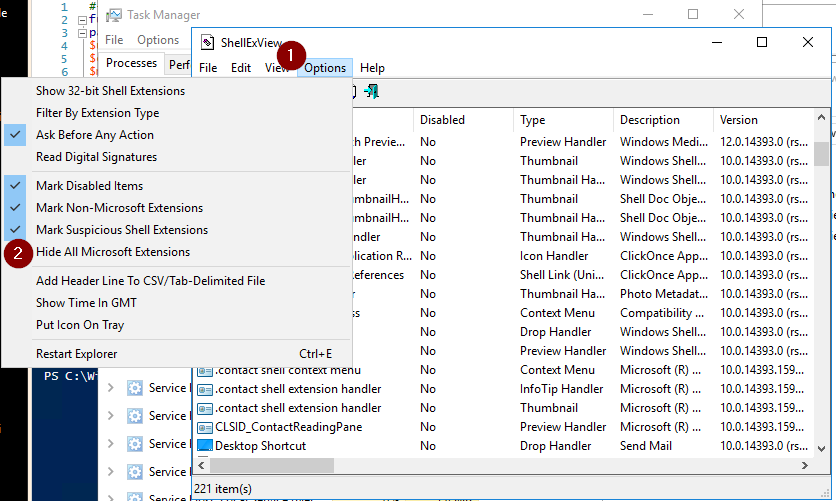The width and height of the screenshot is (836, 501).
Task: Click the 'InfoTip Handler' type cell
Action: point(561,389)
